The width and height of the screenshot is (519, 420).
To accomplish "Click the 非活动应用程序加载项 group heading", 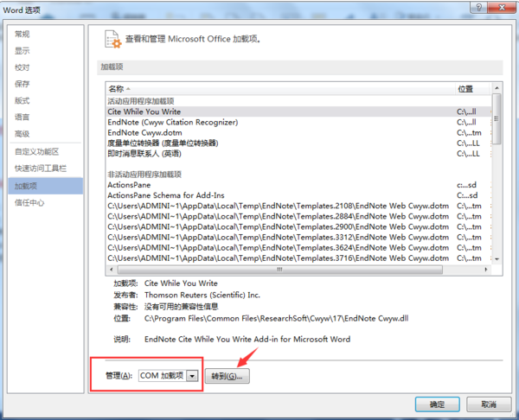I will (144, 175).
